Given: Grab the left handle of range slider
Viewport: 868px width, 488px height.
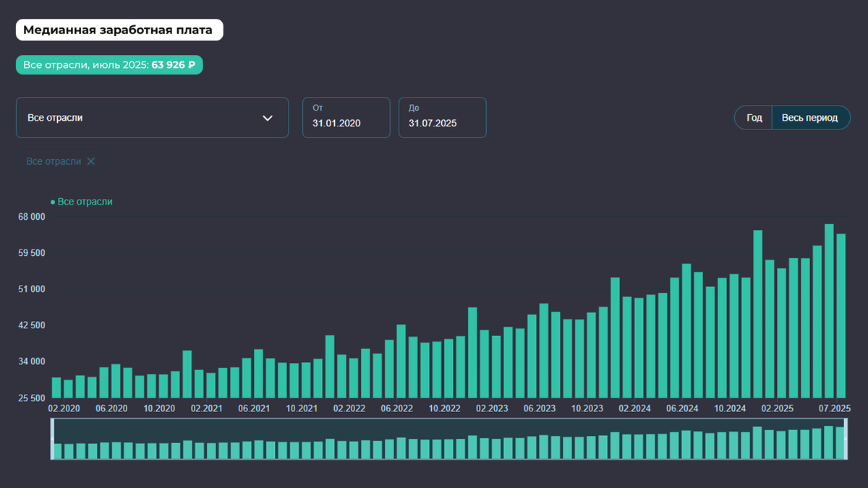Looking at the screenshot, I should pos(52,440).
